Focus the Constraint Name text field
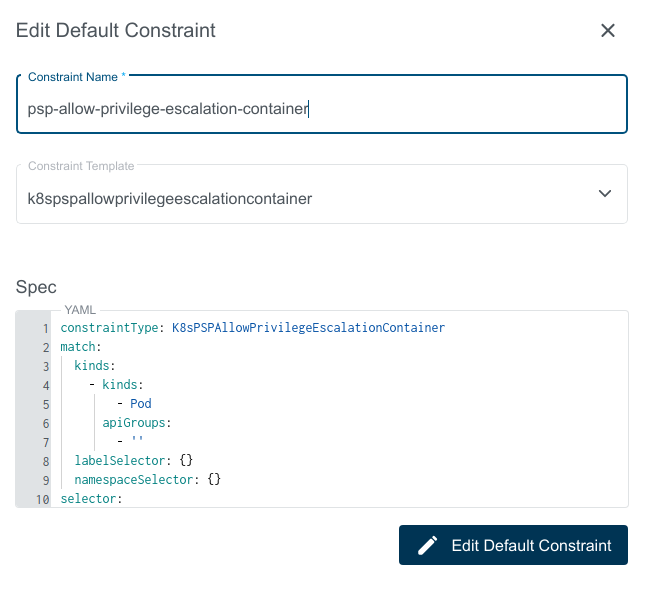The width and height of the screenshot is (646, 592). 320,109
